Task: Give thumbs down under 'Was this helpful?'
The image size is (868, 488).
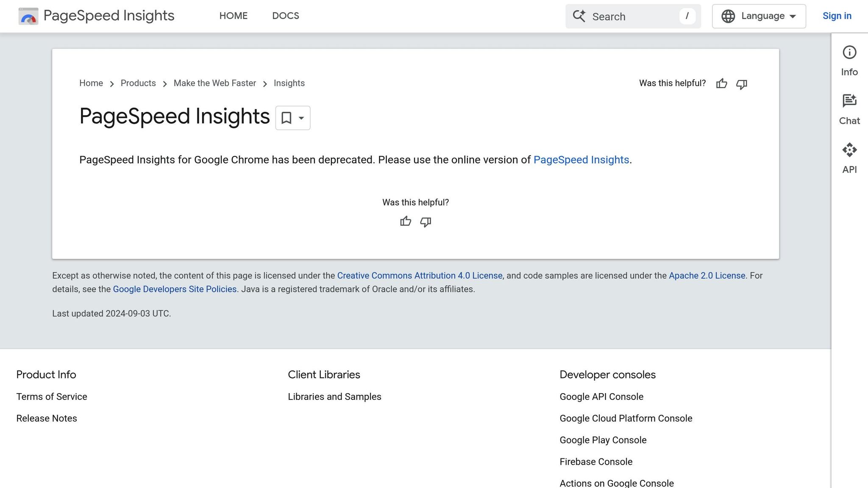Action: pos(425,222)
